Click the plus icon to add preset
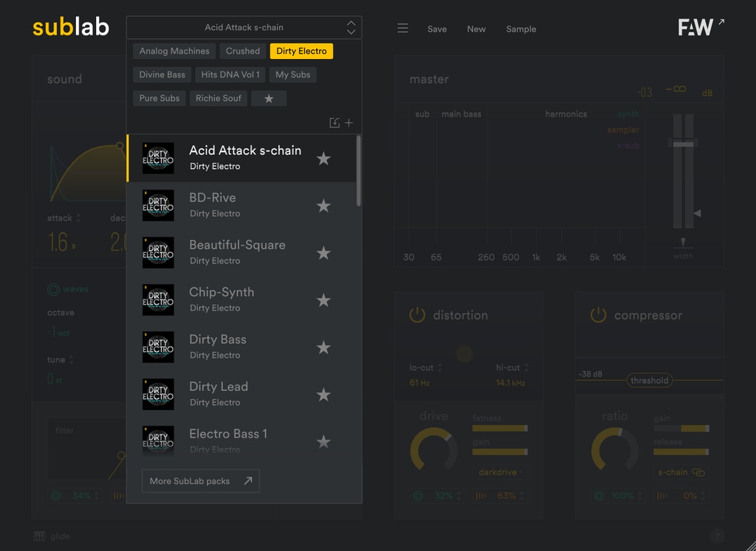The image size is (756, 551). click(x=349, y=122)
